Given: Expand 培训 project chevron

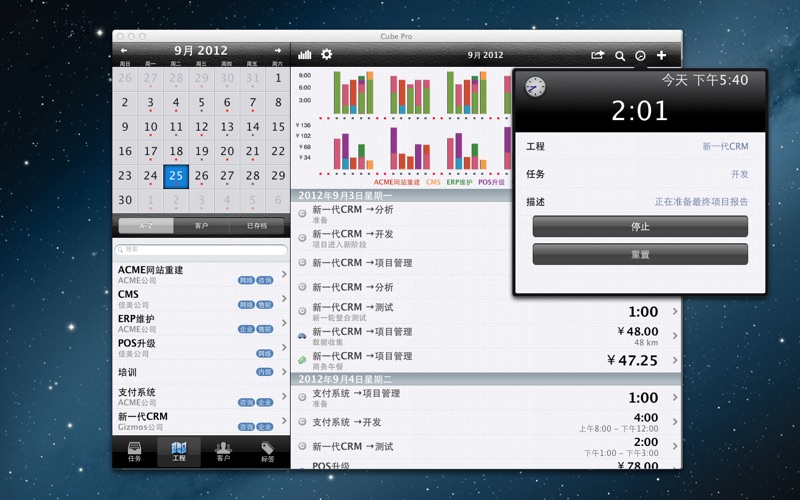Looking at the screenshot, I should tap(284, 372).
